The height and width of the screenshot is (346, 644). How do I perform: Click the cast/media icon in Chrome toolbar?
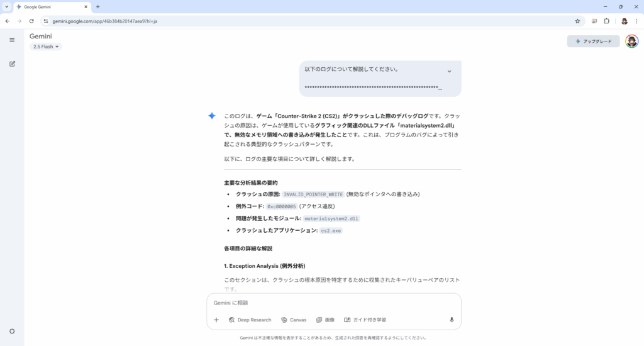pos(594,21)
